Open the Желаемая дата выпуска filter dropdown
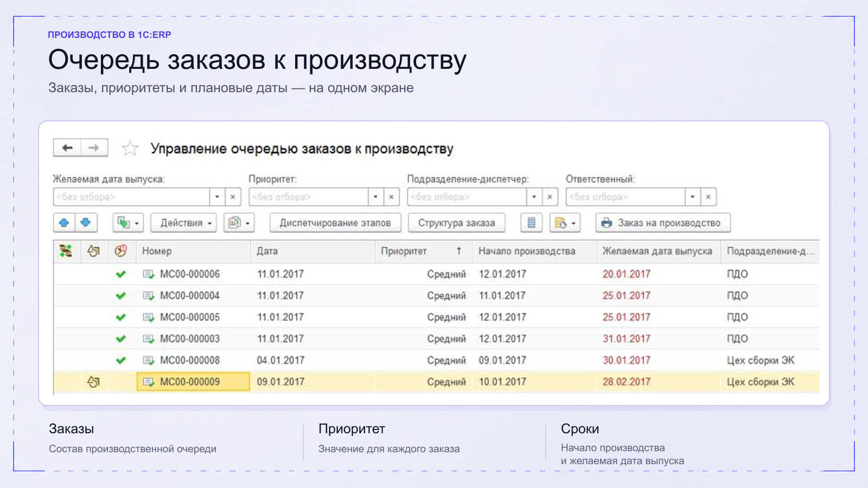This screenshot has height=488, width=868. pos(217,197)
